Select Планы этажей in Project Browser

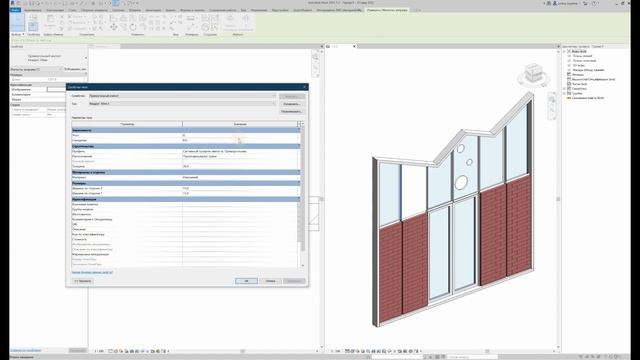(582, 56)
